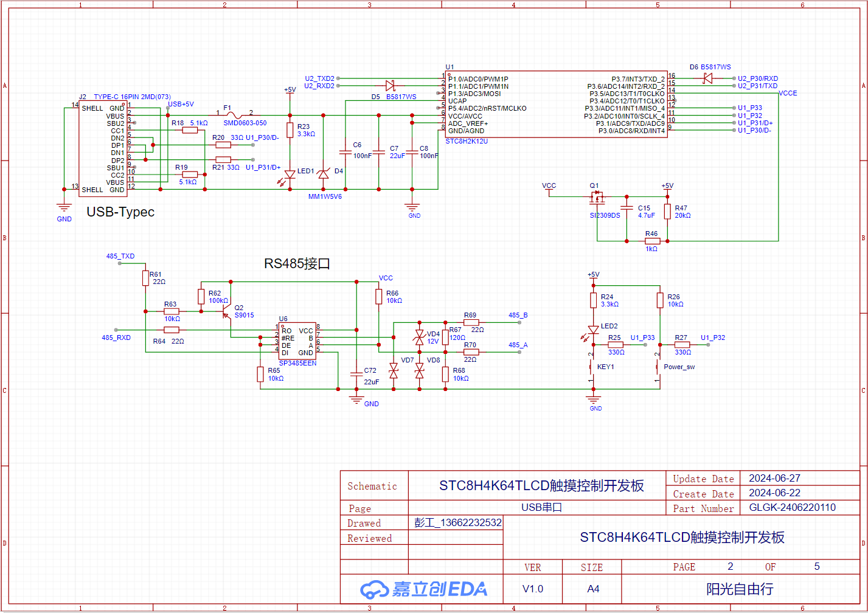Select the R67 120Ω resistor symbol

point(445,337)
